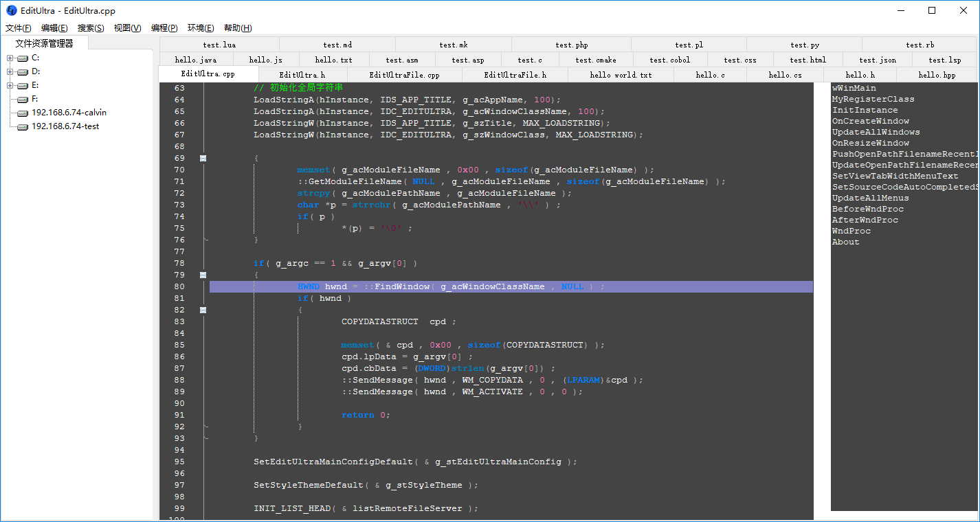Open the test.c tab
This screenshot has width=980, height=522.
click(x=530, y=60)
